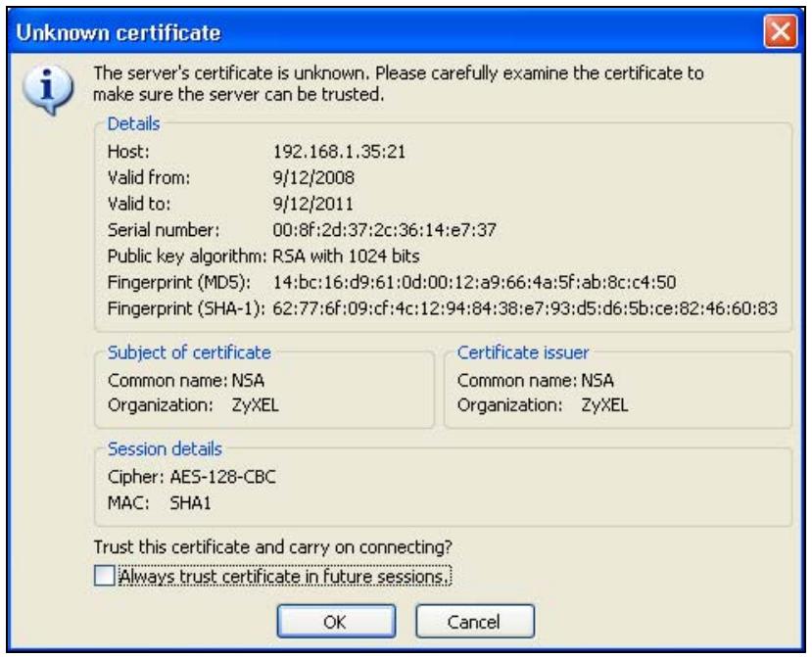Close the Unknown certificate window
The width and height of the screenshot is (812, 657).
coord(780,32)
